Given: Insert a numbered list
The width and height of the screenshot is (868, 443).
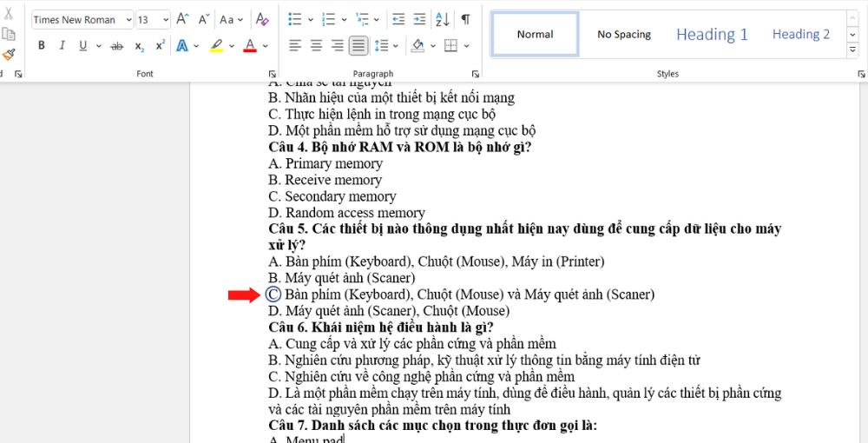Looking at the screenshot, I should (329, 19).
